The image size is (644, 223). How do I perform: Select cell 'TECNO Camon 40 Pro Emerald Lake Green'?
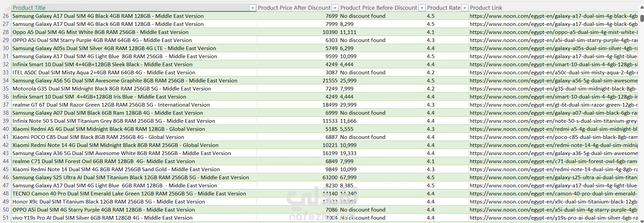pyautogui.click(x=134, y=193)
